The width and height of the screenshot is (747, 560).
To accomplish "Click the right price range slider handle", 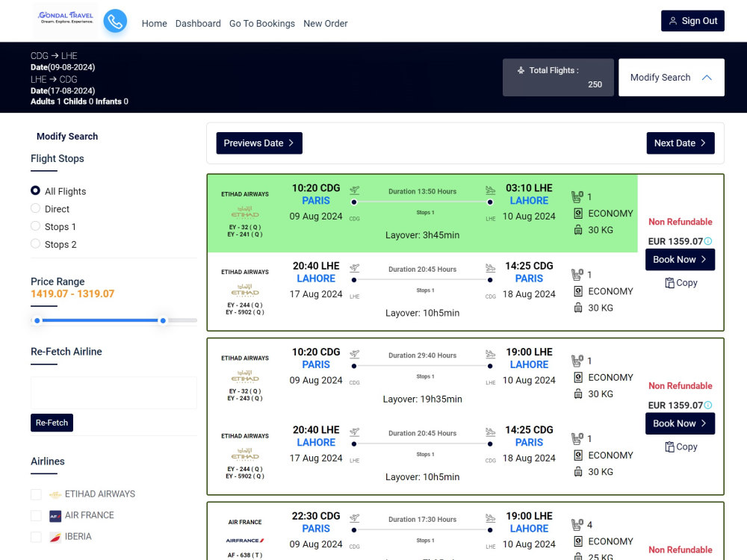I will [163, 320].
